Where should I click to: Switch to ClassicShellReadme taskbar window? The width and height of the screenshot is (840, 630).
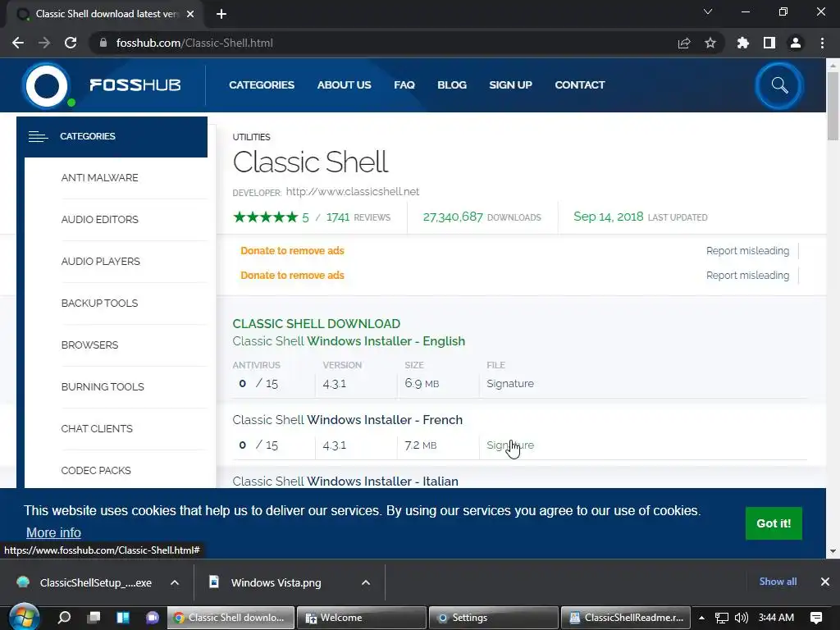pos(626,618)
